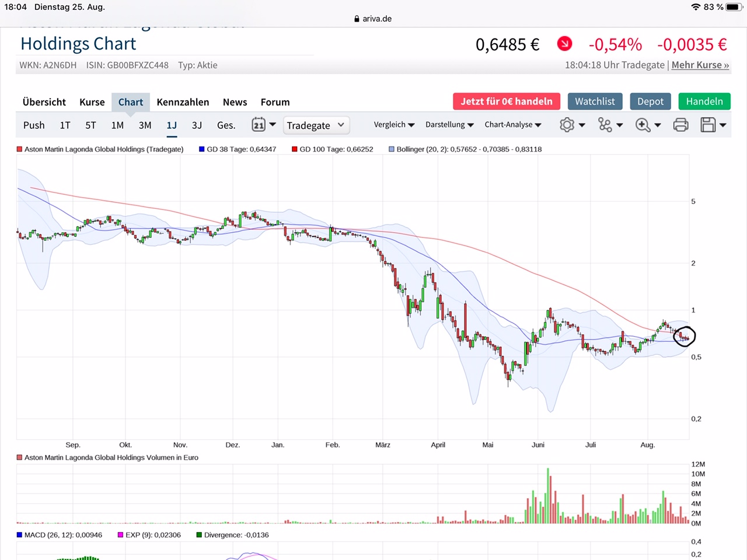Switch to the Übersicht tab
The image size is (747, 560).
coord(44,102)
